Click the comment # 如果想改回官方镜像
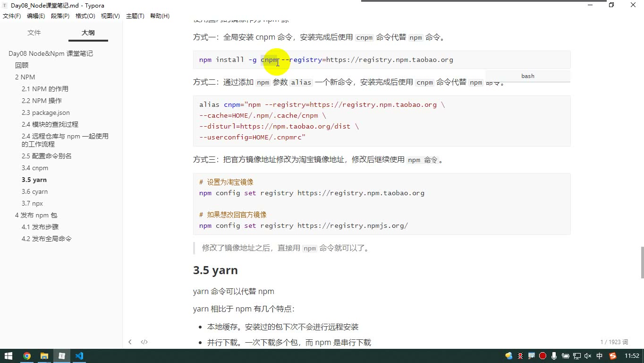 233,215
